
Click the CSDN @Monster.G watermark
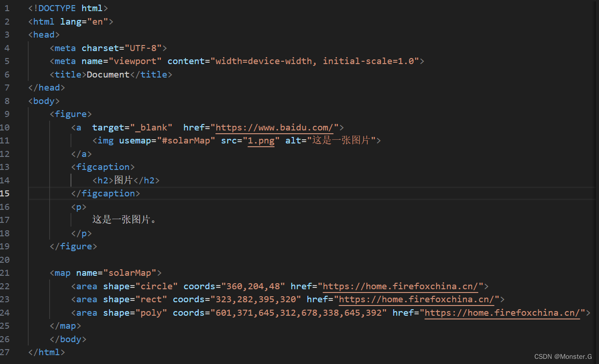563,356
